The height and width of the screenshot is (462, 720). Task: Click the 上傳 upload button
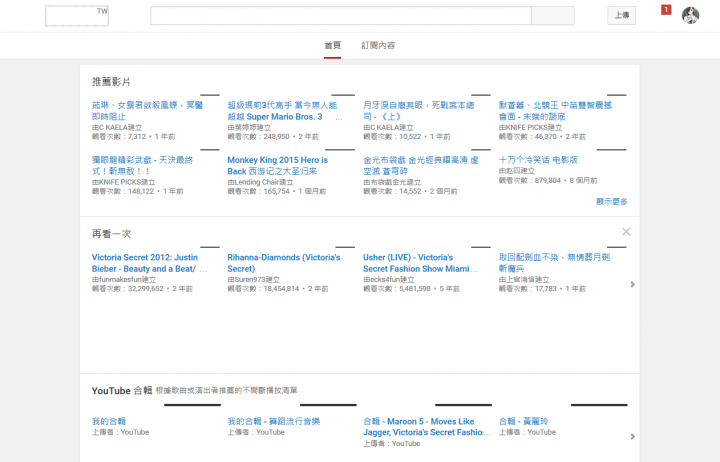pyautogui.click(x=621, y=15)
